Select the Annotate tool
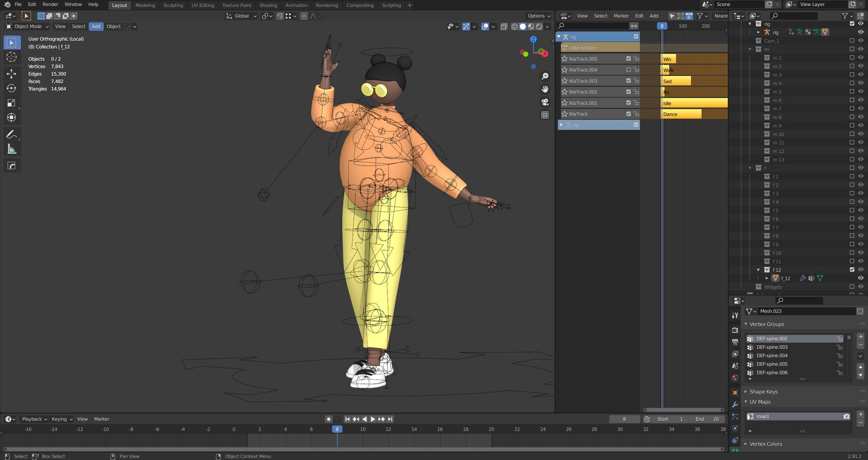868x460 pixels. tap(12, 134)
